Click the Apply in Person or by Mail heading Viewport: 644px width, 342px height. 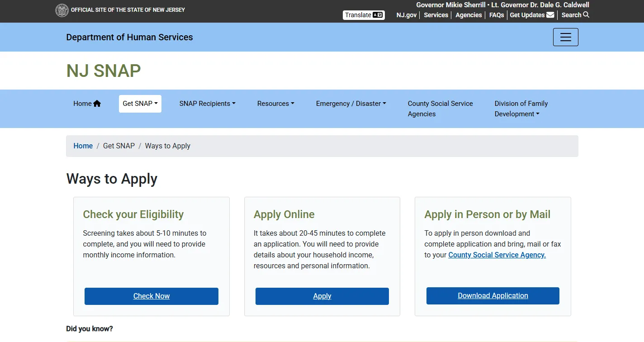(x=488, y=214)
